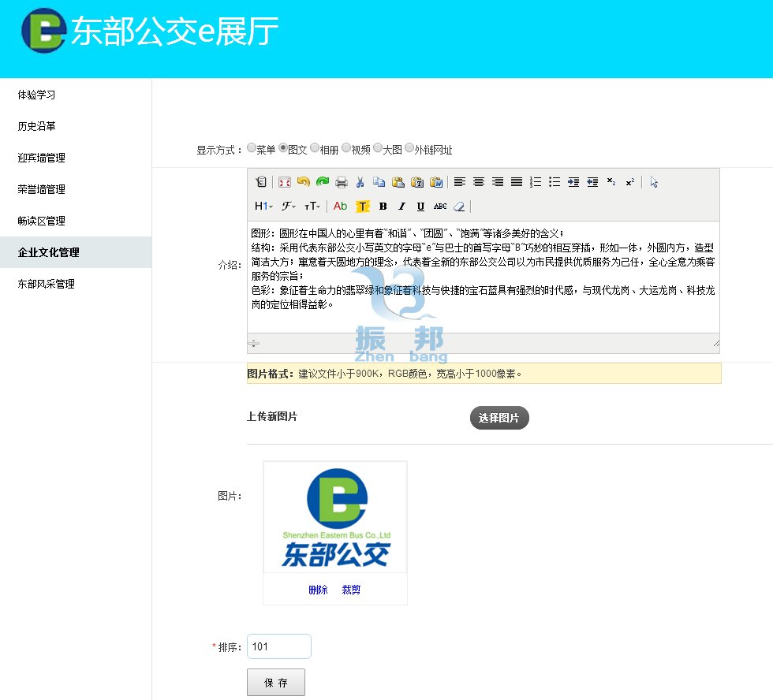Click the 删除 link under the image
This screenshot has width=773, height=700.
click(x=318, y=590)
